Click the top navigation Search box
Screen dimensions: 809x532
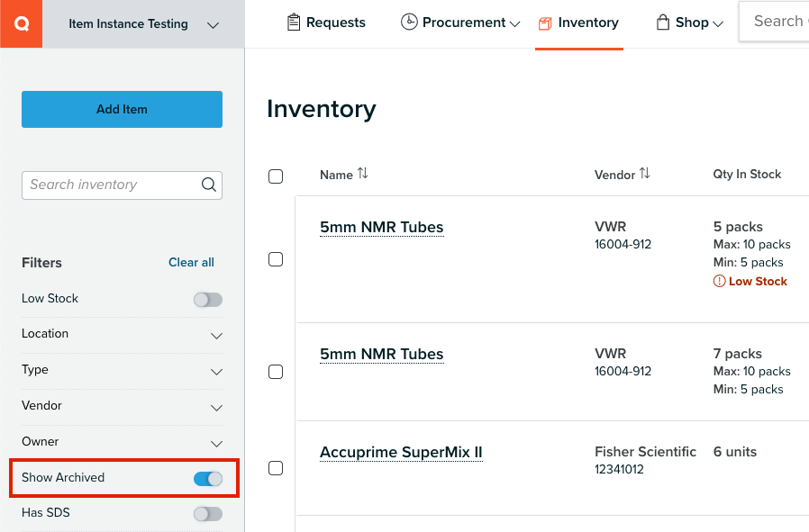tap(774, 21)
